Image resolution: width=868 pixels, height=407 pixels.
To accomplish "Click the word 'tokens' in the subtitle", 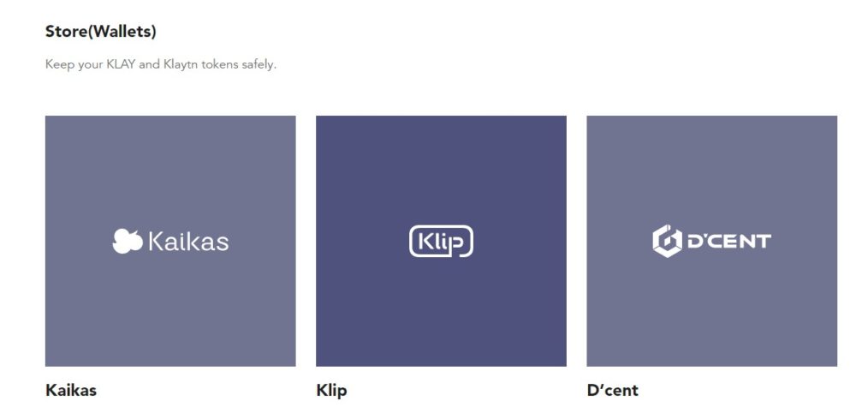I will [x=223, y=64].
